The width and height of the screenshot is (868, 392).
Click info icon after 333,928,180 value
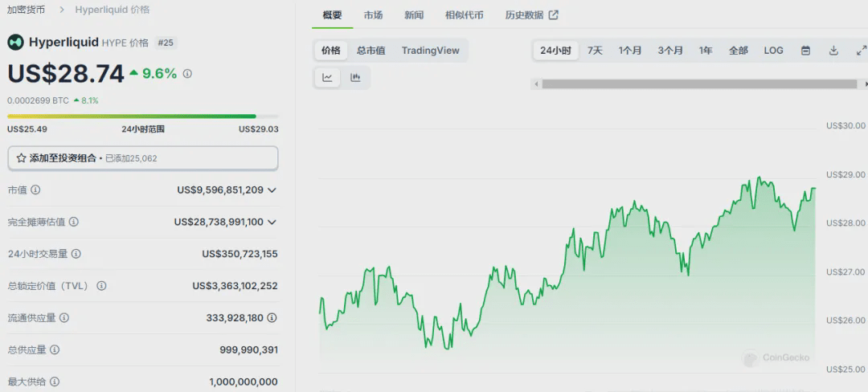272,318
